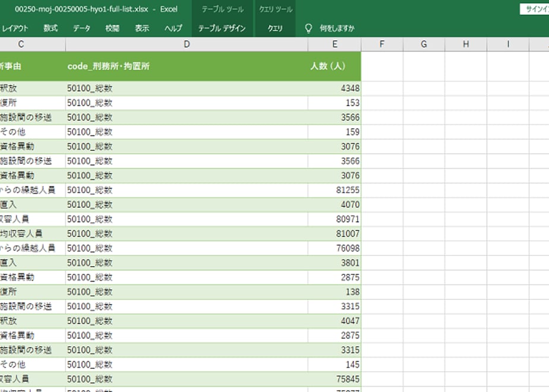
Task: Select the cell containing 159
Action: (335, 132)
